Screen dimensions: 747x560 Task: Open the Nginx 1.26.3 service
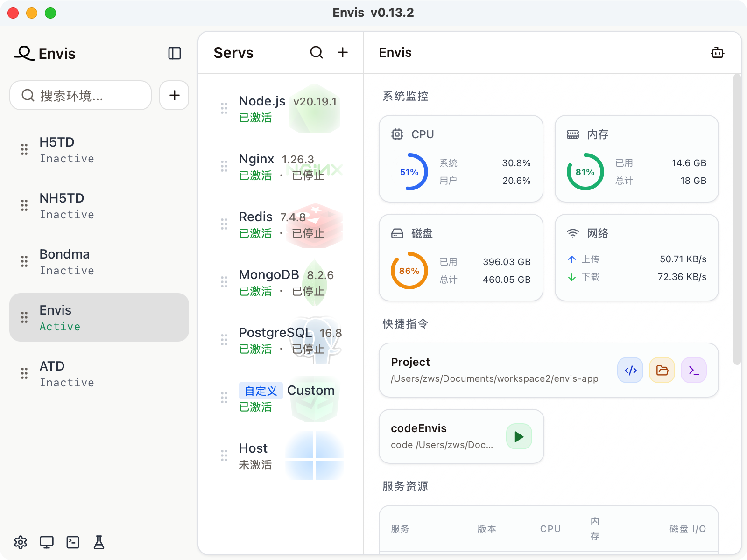pyautogui.click(x=281, y=166)
